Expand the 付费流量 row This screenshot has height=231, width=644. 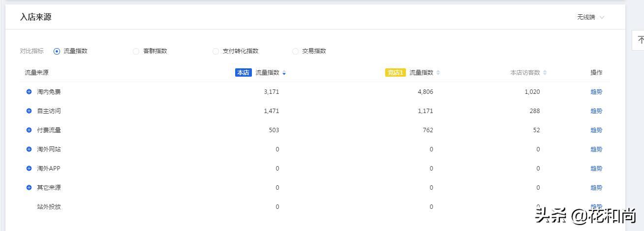click(29, 130)
